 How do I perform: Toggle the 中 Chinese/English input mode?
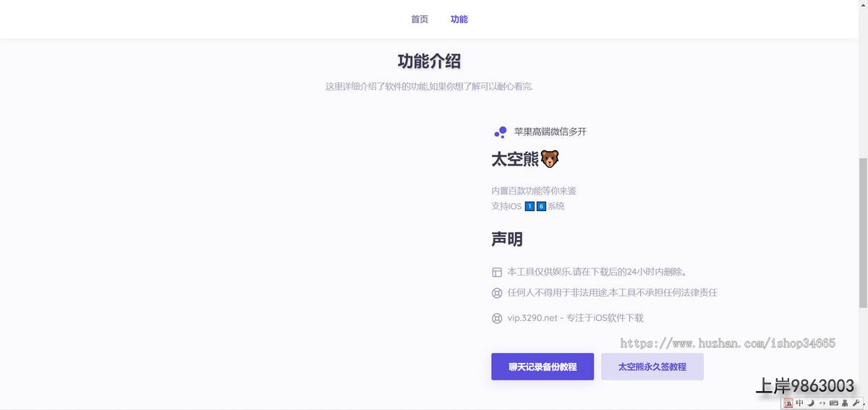pyautogui.click(x=800, y=403)
